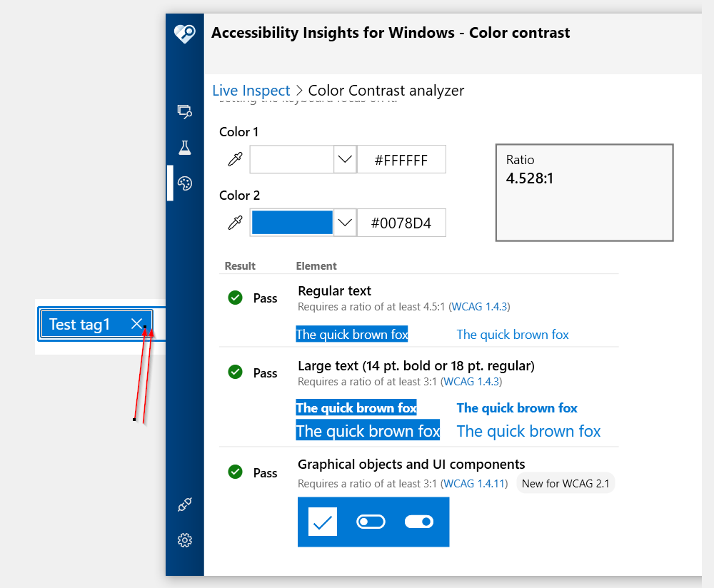Click the Element column header

[316, 265]
